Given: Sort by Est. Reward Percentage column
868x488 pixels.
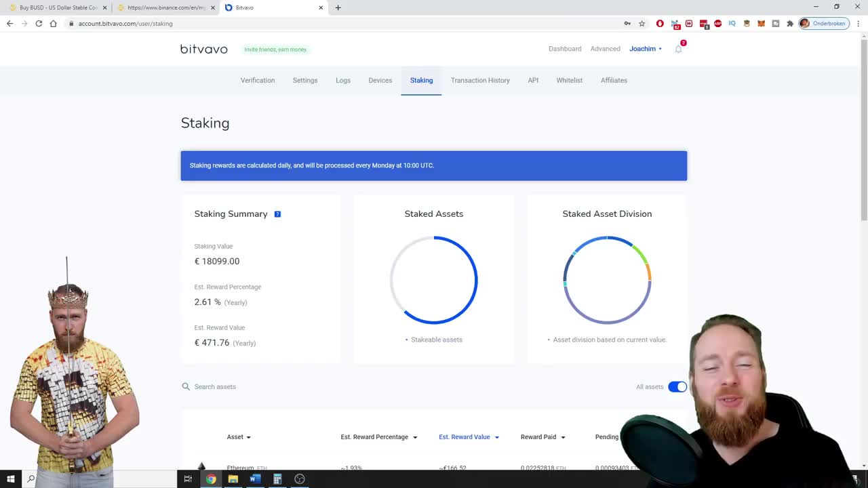Looking at the screenshot, I should [x=379, y=437].
